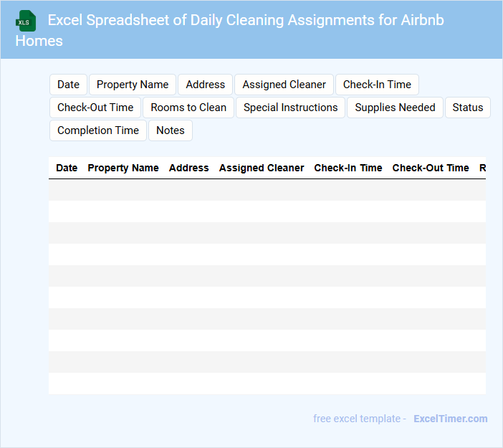
Task: Click the green XLS file icon
Action: (27, 21)
